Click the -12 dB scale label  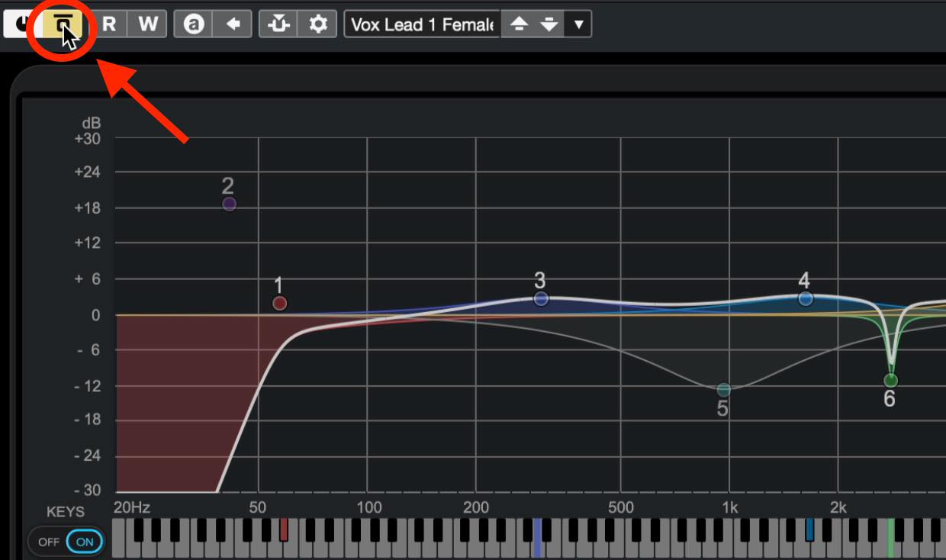(88, 385)
